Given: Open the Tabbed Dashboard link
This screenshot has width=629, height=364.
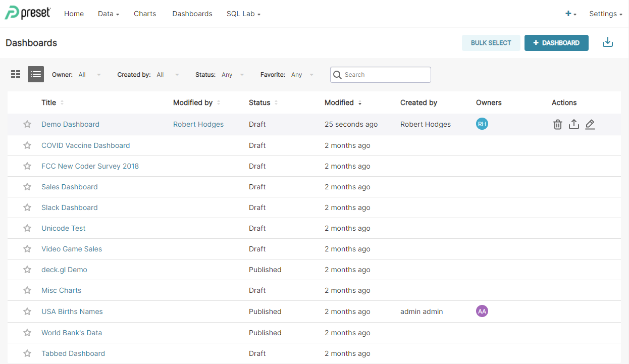Looking at the screenshot, I should point(73,353).
